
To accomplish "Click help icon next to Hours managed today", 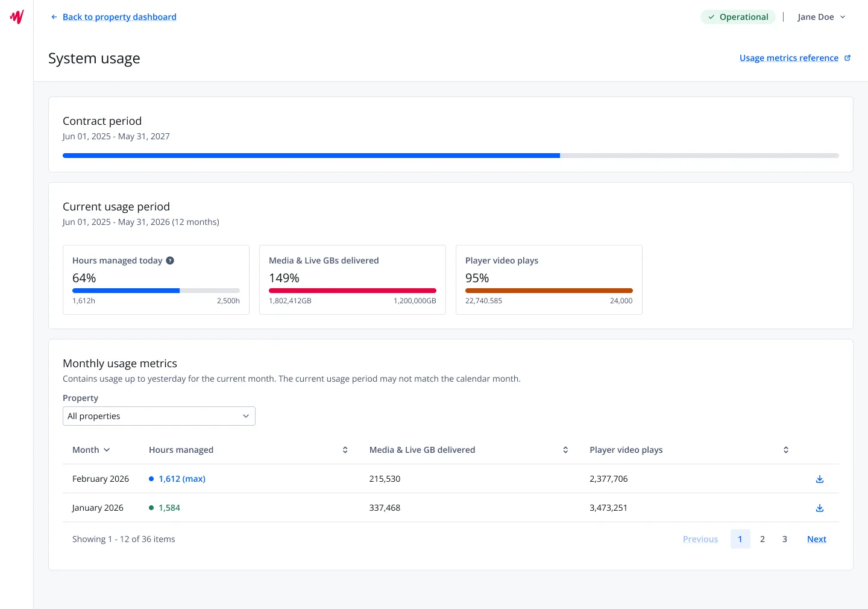I will (x=170, y=260).
